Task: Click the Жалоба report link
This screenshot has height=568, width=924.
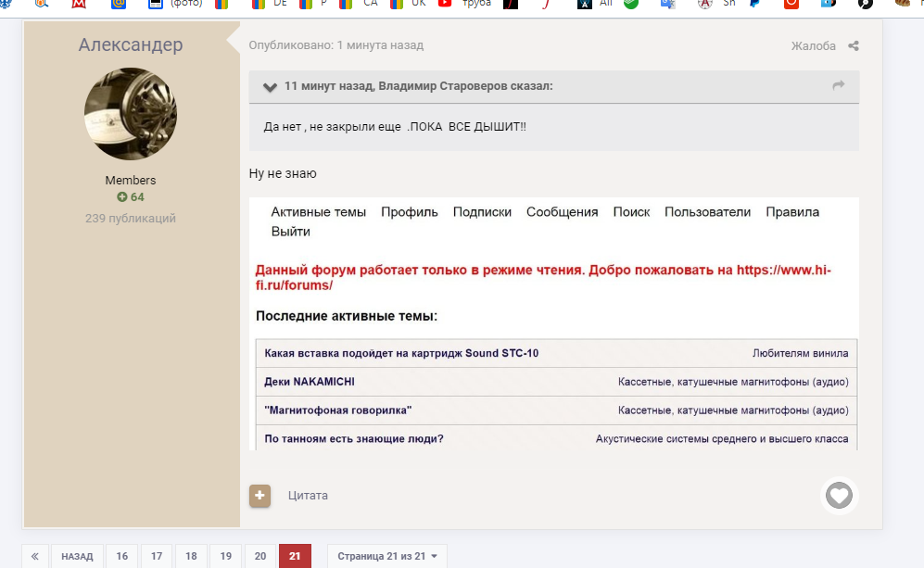Action: 813,46
